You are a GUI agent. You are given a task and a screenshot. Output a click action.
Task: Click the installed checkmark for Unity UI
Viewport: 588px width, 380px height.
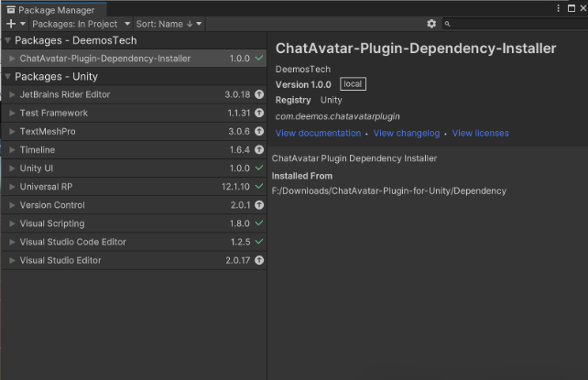[x=259, y=168]
